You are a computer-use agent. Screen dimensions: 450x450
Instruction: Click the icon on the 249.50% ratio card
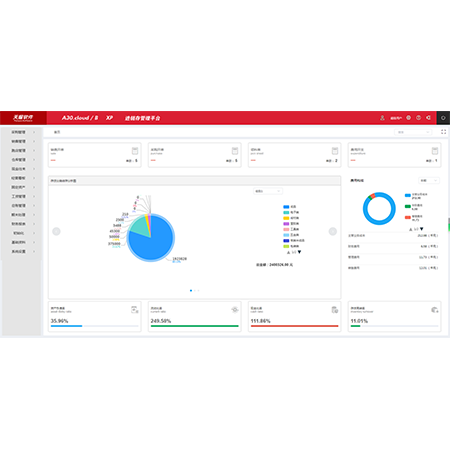(x=235, y=310)
